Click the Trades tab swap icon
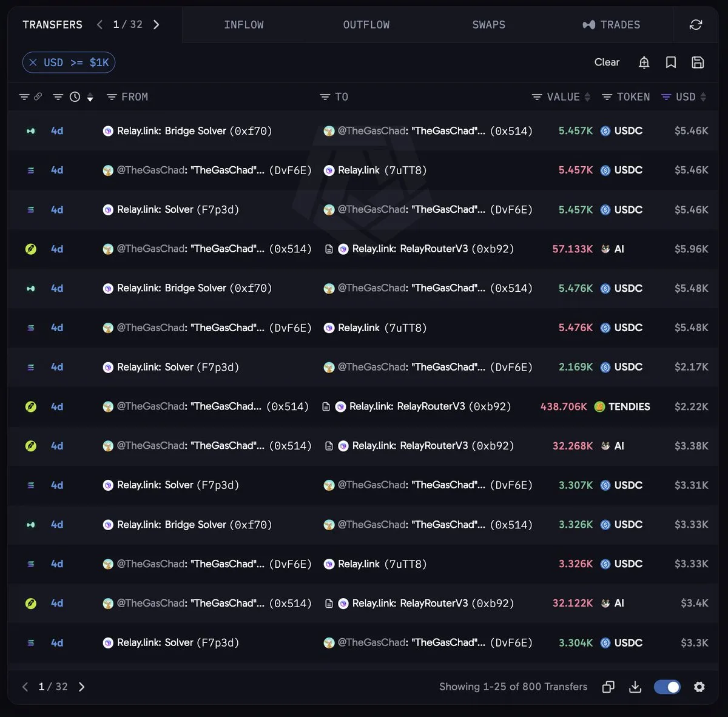728x717 pixels. pos(588,25)
